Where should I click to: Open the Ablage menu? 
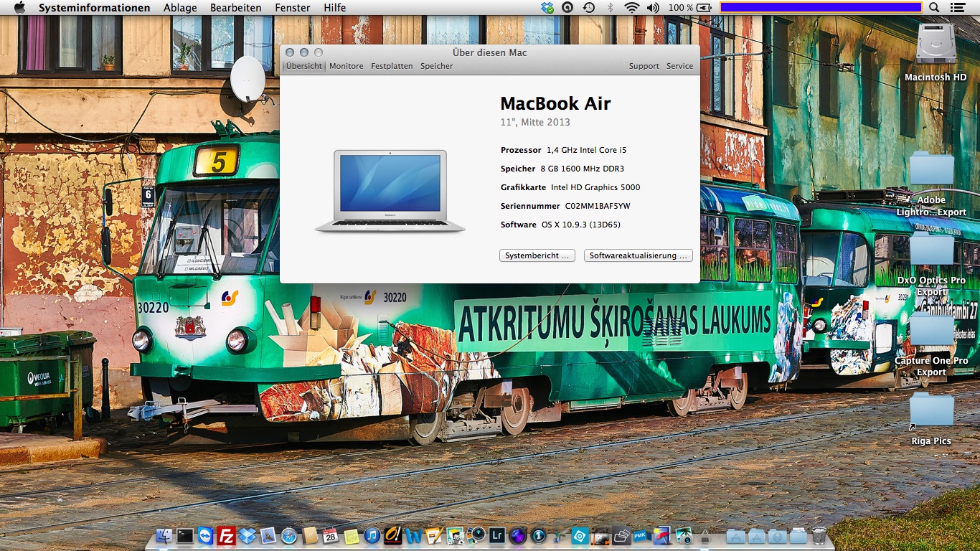click(x=180, y=8)
